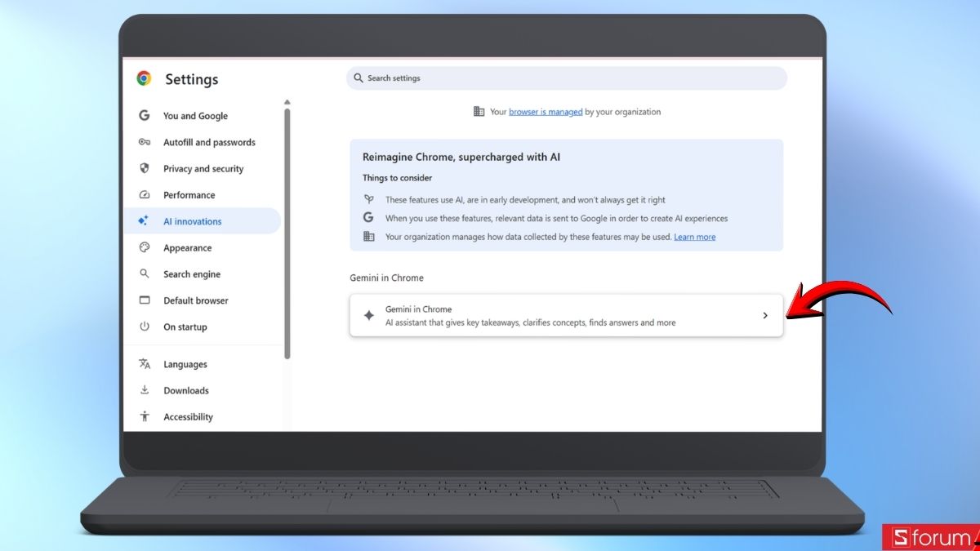980x551 pixels.
Task: Click the 'Gemini in Chrome' section heading above the card
Action: coord(387,278)
